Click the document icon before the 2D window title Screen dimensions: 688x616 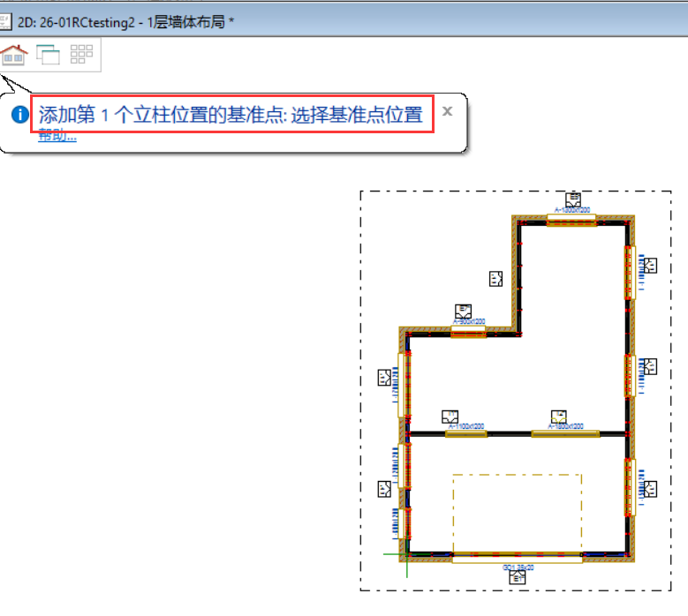pyautogui.click(x=5, y=22)
